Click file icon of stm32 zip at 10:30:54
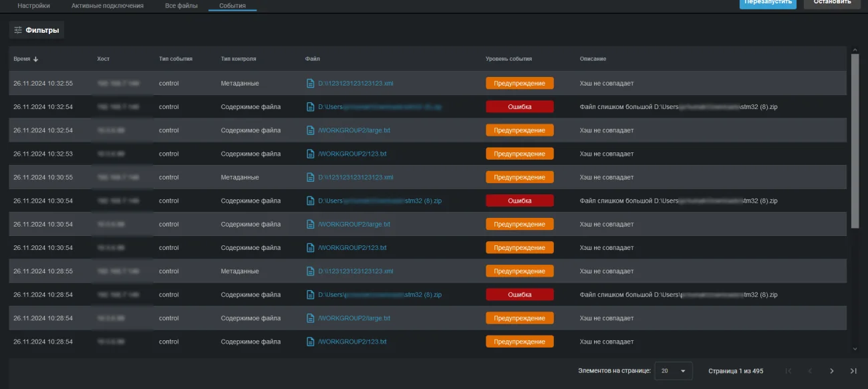 click(x=310, y=201)
